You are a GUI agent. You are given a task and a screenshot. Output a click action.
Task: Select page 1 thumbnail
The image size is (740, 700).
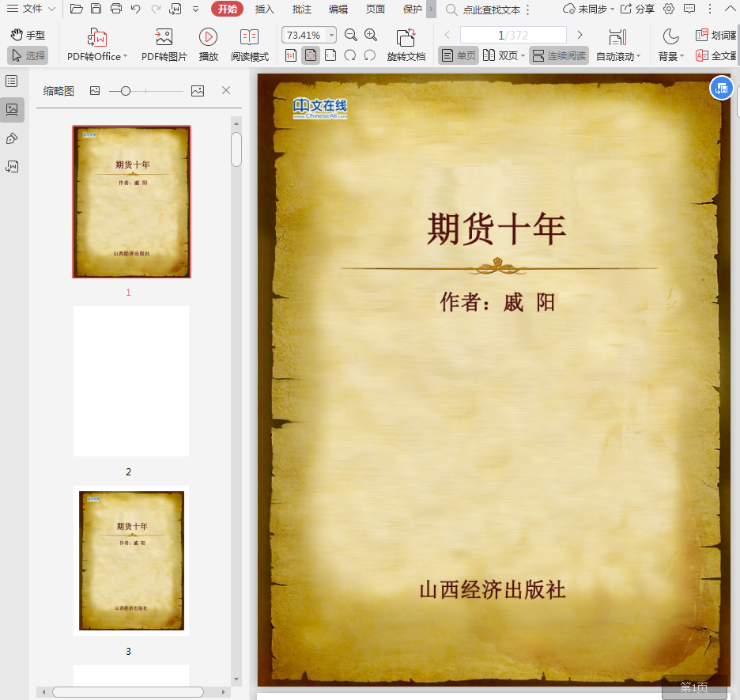(132, 202)
